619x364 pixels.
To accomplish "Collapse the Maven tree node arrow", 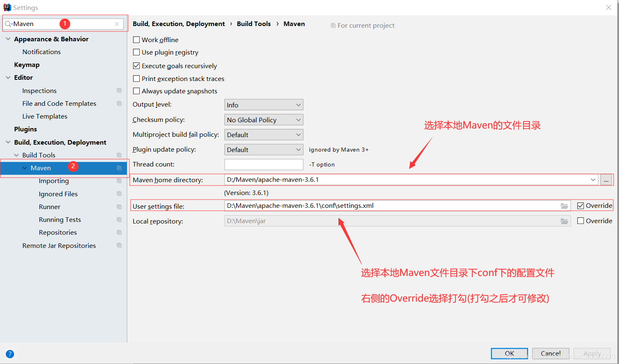I will point(25,168).
